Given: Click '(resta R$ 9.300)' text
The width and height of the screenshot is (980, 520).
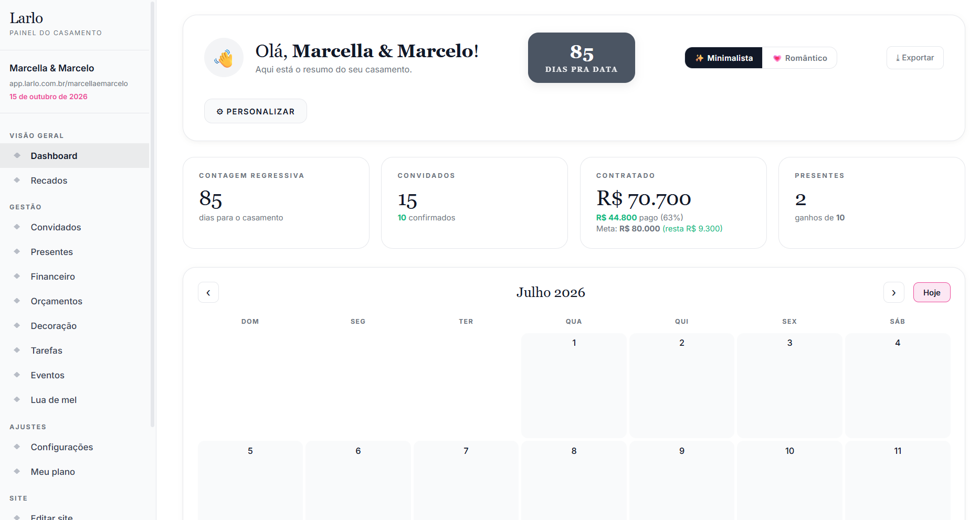Looking at the screenshot, I should (692, 228).
